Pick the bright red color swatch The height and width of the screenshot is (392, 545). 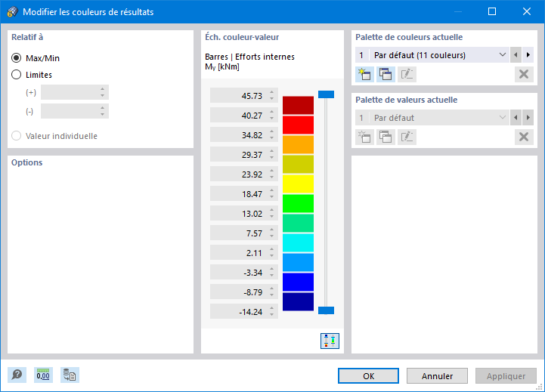pos(298,125)
